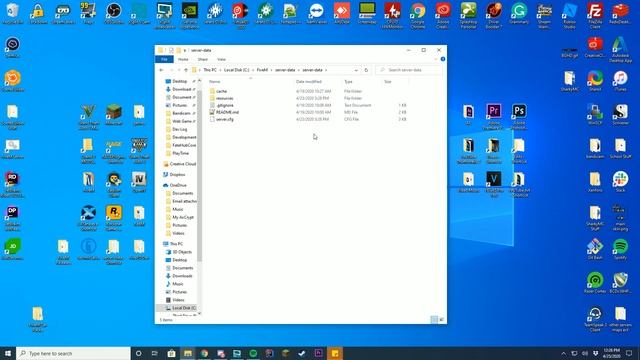640x360 pixels.
Task: Select This PC in navigation pane
Action: pyautogui.click(x=176, y=244)
